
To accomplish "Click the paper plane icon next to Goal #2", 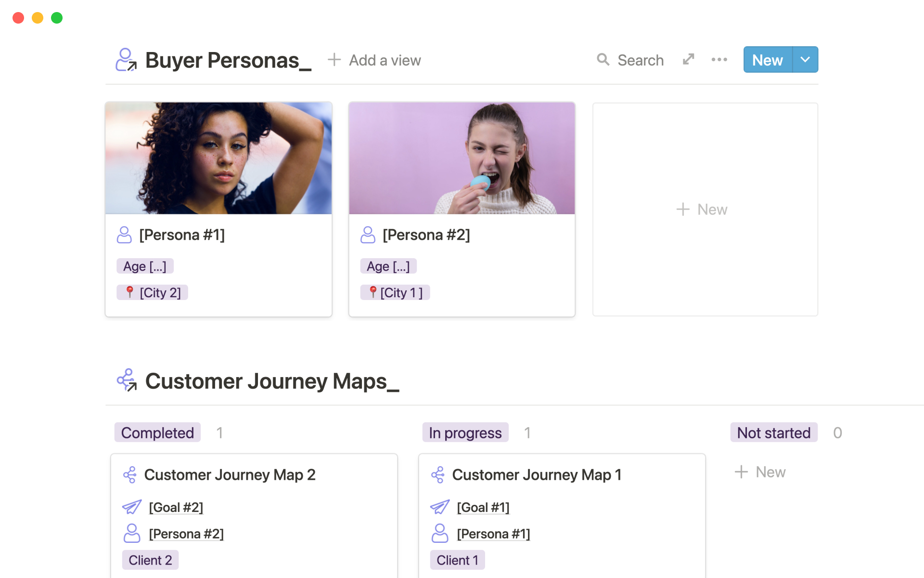I will [x=132, y=507].
